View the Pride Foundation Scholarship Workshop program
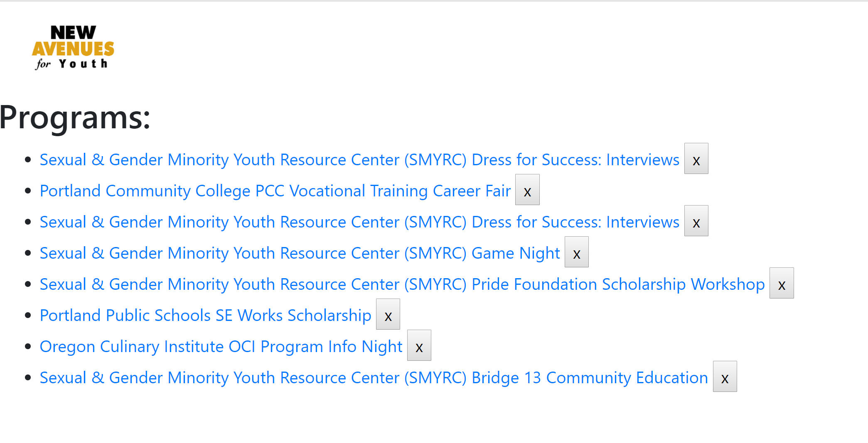The image size is (868, 443). click(402, 284)
